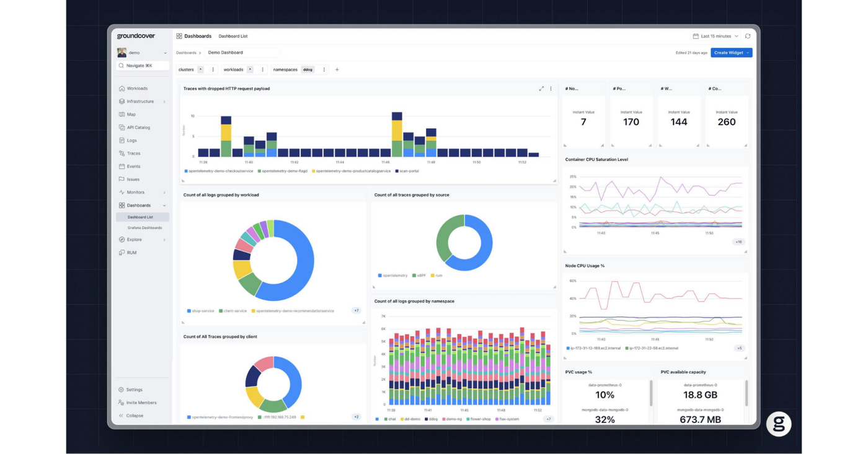Click the eBPF legend color swatch

point(414,276)
